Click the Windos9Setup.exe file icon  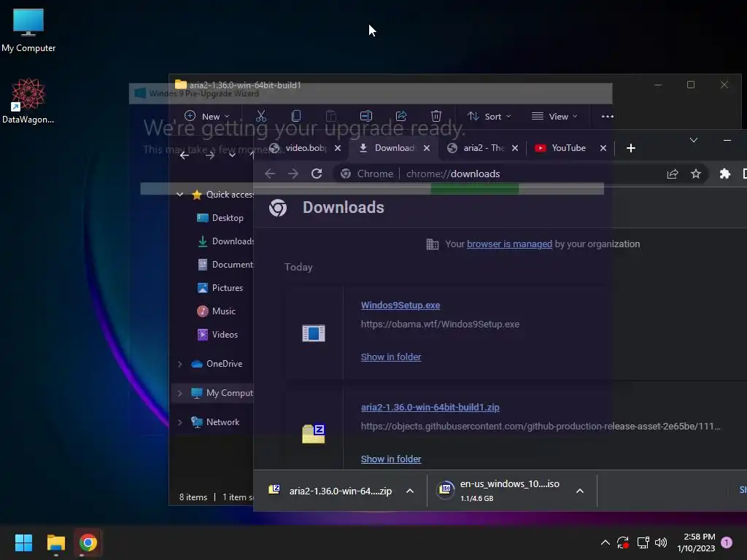[x=314, y=332]
